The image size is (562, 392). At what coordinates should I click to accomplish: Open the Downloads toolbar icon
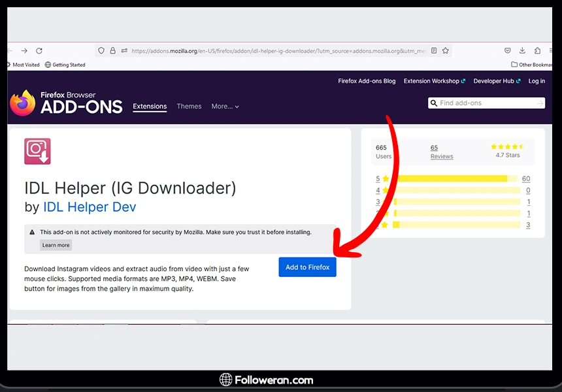point(522,50)
